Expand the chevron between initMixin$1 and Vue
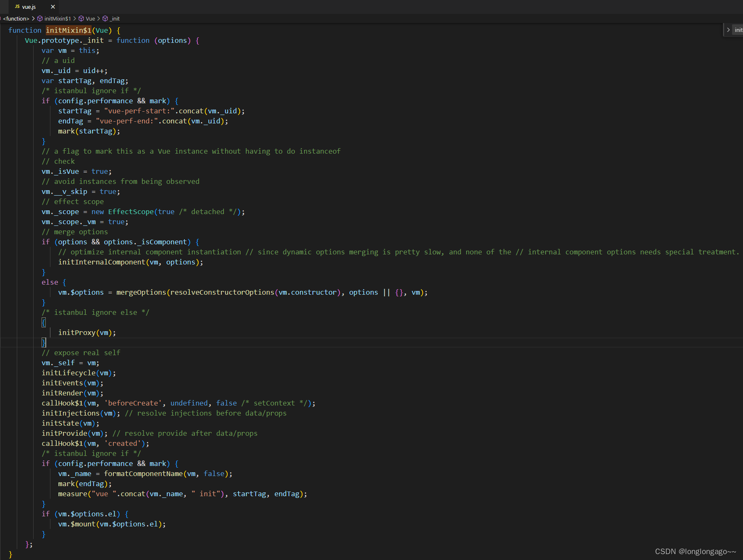Screen dimensions: 743x560 pyautogui.click(x=75, y=18)
